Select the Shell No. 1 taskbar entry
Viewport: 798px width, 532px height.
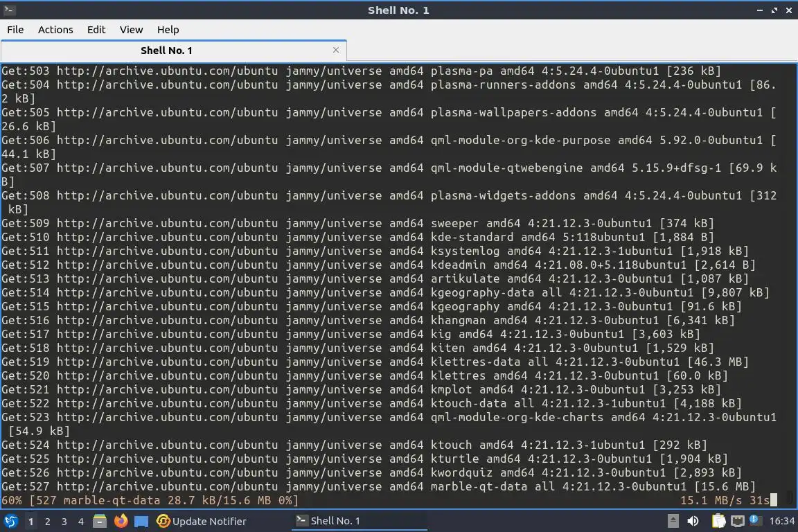point(360,522)
